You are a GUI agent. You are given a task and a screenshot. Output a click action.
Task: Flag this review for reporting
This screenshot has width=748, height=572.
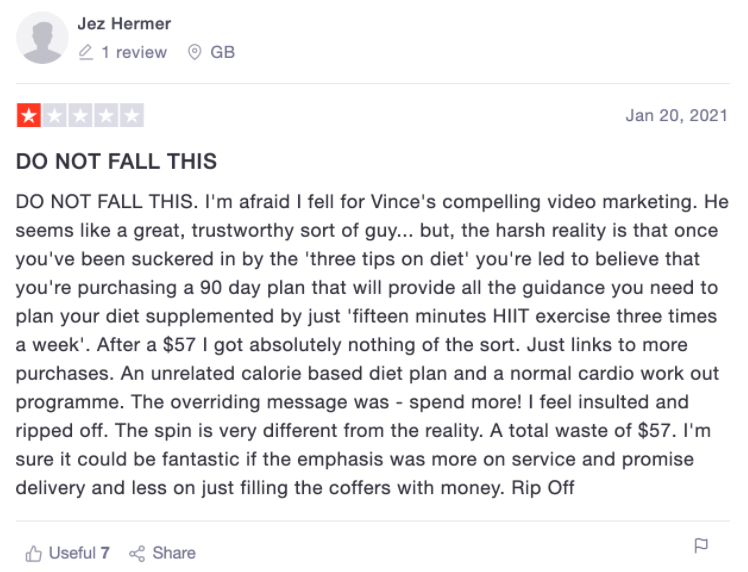(701, 545)
